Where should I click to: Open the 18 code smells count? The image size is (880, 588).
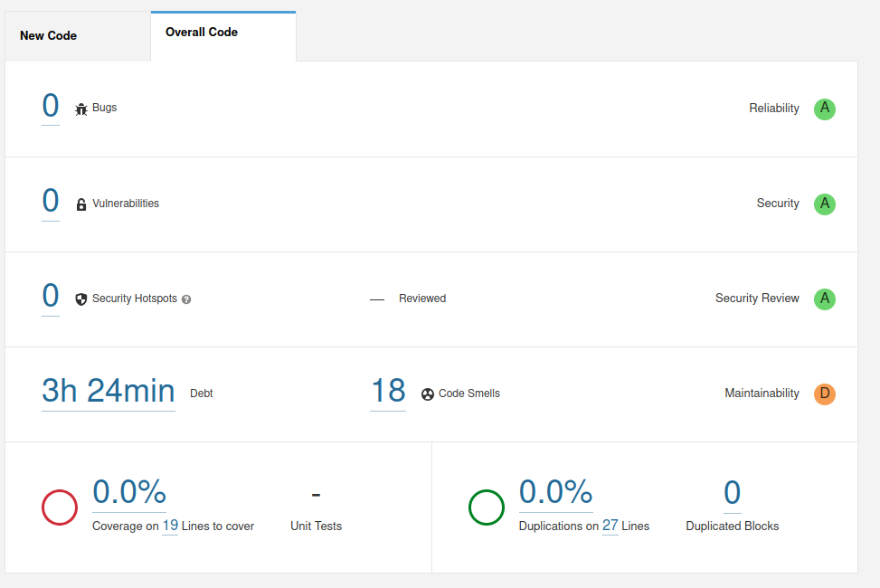[x=388, y=391]
